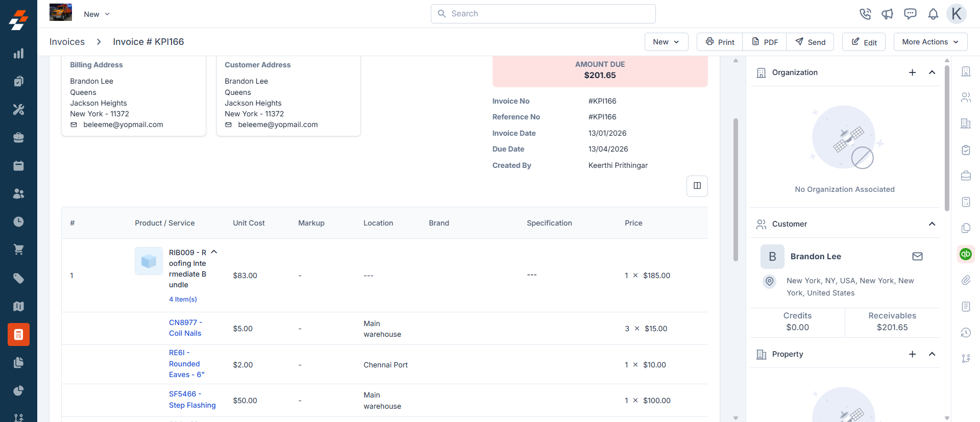Click the Unit Cost column header

pos(249,223)
